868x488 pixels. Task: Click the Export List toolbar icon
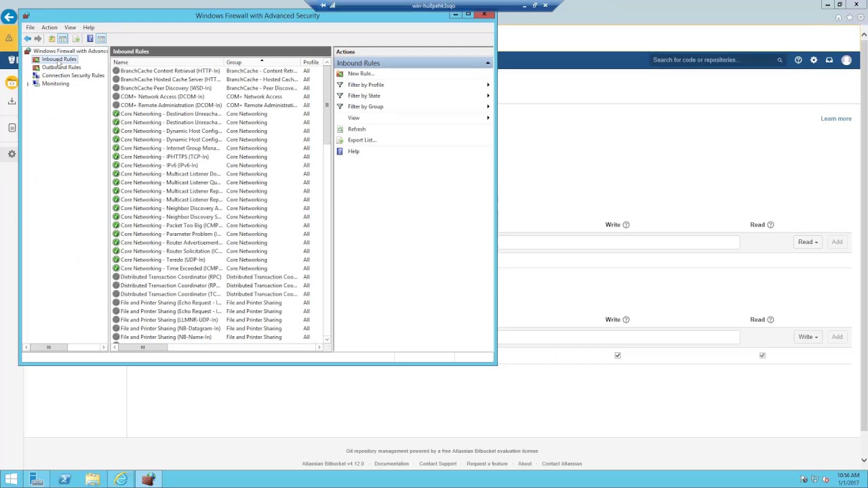click(x=76, y=39)
